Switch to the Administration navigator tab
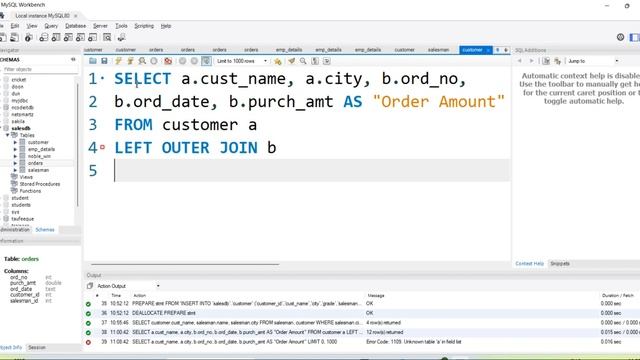The height and width of the screenshot is (360, 640). pos(15,230)
